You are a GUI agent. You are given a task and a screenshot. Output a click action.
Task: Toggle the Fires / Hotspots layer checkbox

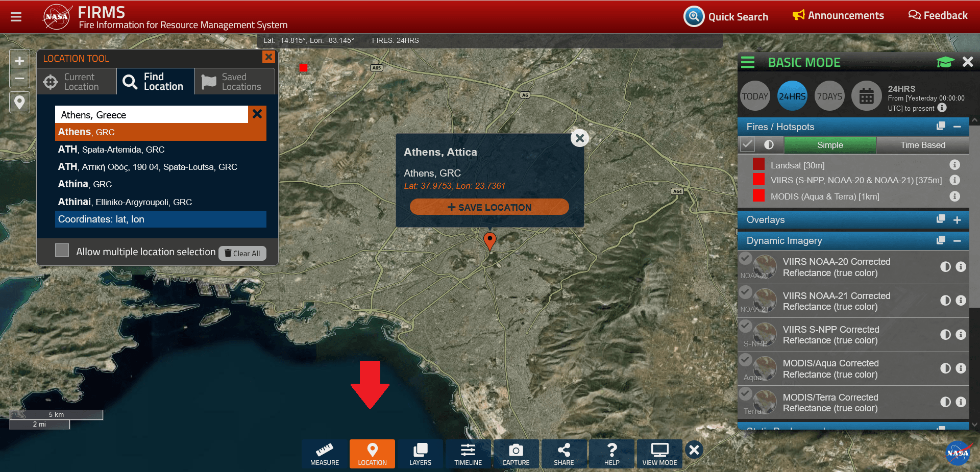click(747, 145)
